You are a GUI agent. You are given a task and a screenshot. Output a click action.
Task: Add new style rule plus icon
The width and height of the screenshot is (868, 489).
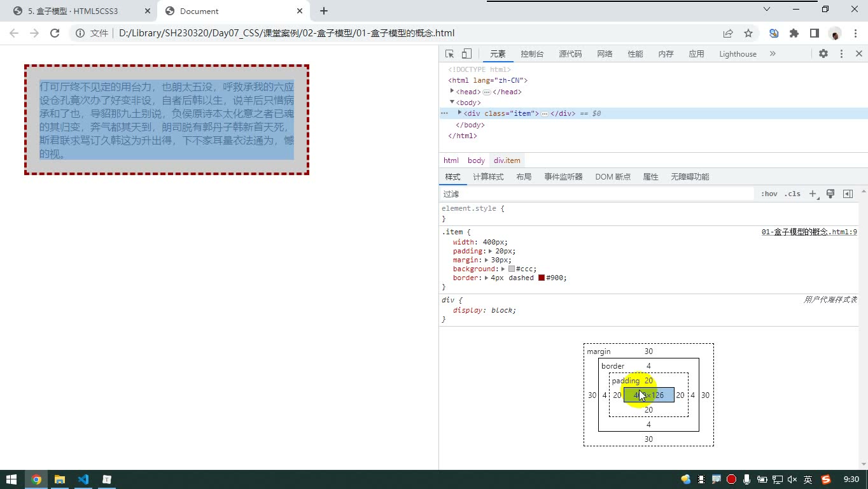pyautogui.click(x=813, y=194)
